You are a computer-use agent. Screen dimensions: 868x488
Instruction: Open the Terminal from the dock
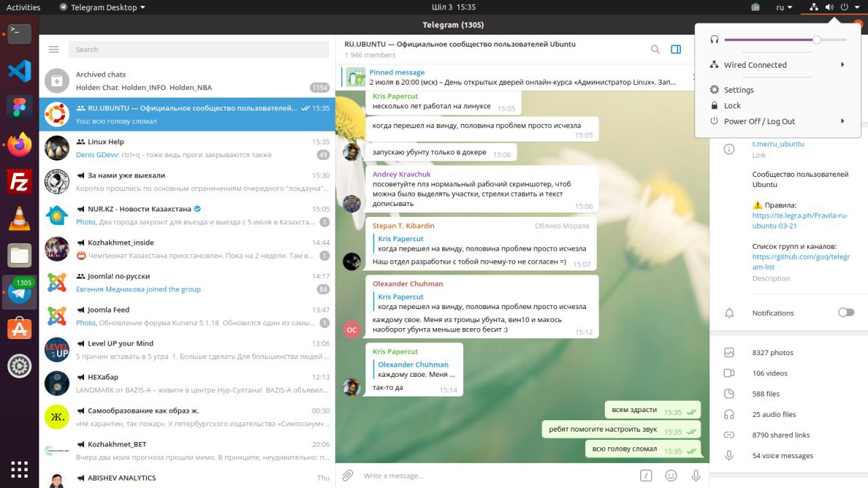(20, 33)
